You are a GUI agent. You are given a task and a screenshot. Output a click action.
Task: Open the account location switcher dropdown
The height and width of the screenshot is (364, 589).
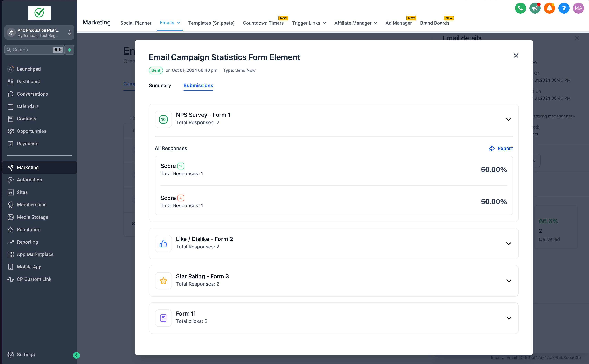pyautogui.click(x=39, y=32)
